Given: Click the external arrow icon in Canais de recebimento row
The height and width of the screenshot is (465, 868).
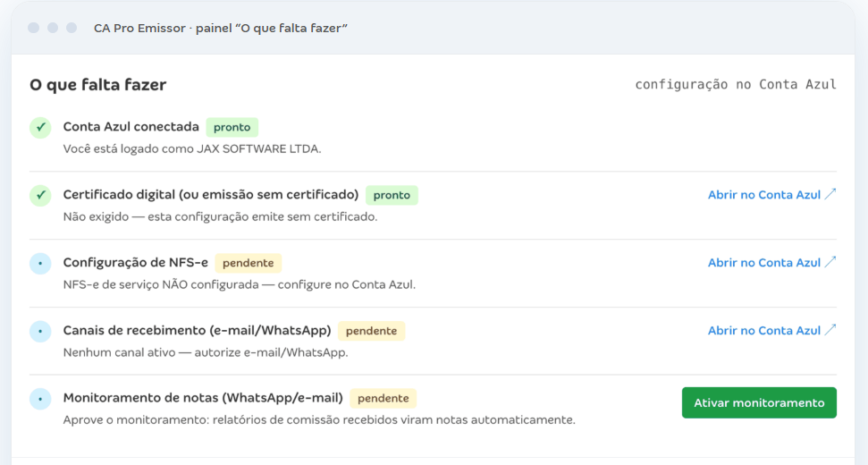Looking at the screenshot, I should [x=830, y=329].
